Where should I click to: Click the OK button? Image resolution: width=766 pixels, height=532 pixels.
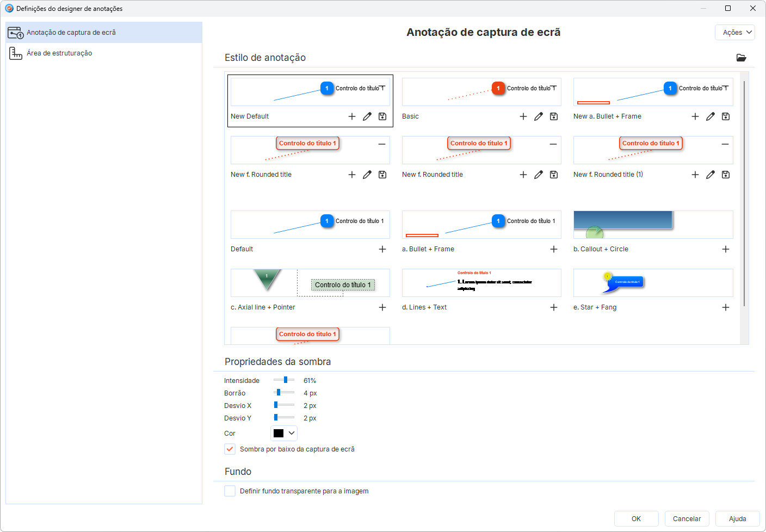point(636,519)
